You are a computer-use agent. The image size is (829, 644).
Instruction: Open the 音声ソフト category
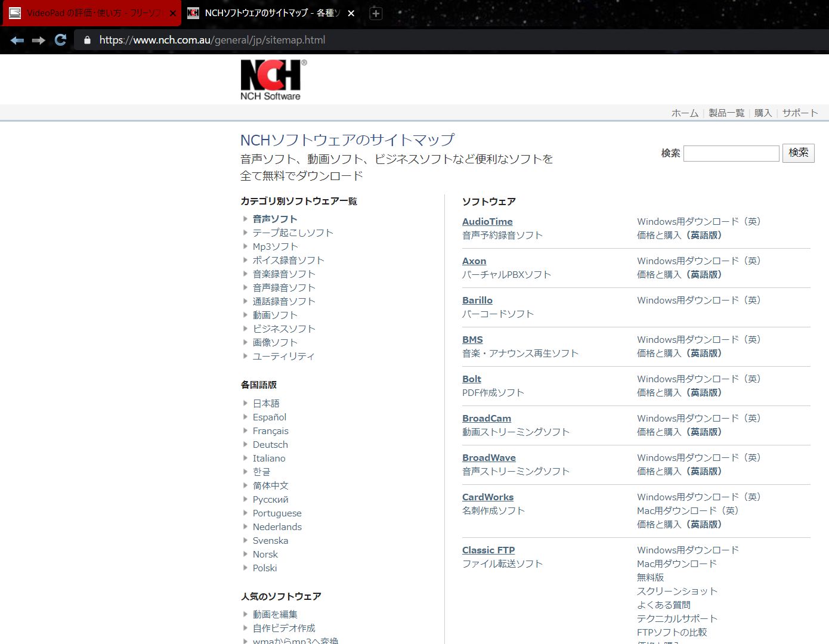coord(275,219)
